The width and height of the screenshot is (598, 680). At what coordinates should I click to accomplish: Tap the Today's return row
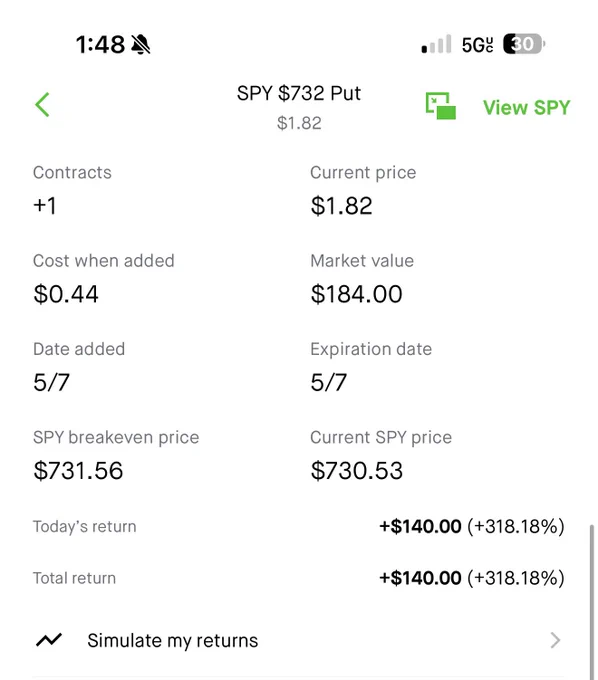299,526
